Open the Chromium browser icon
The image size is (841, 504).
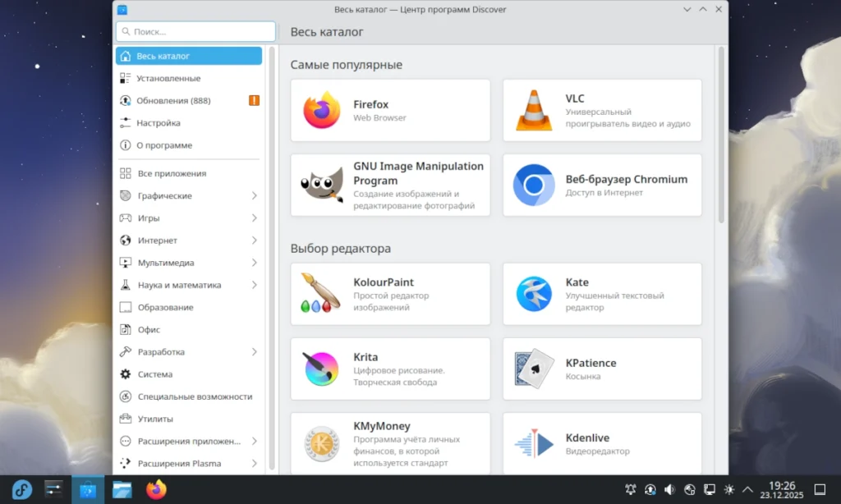(534, 185)
